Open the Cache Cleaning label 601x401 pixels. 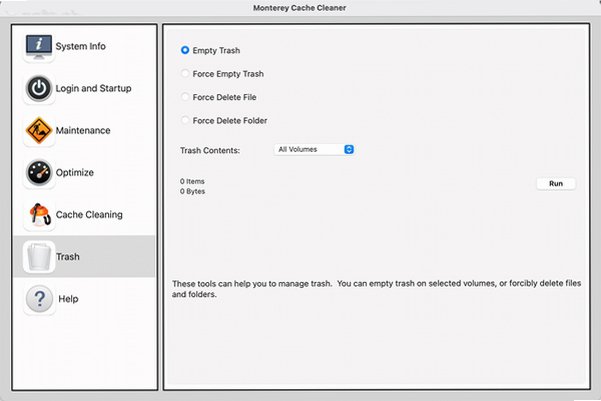coord(89,215)
